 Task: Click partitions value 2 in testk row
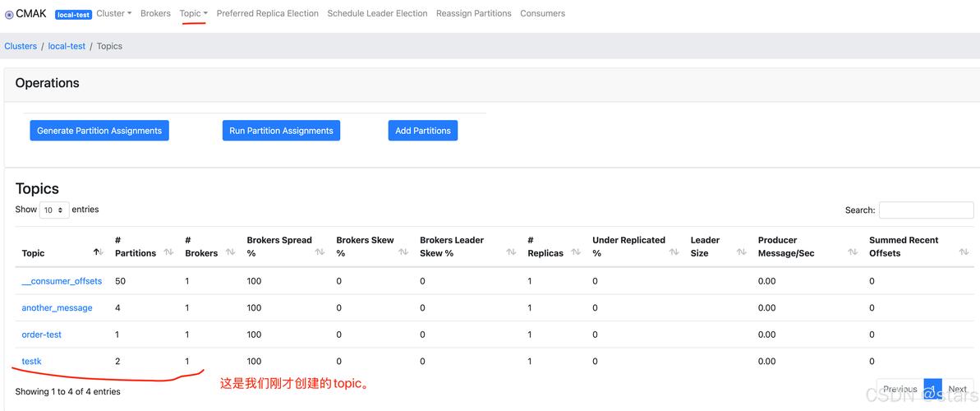(117, 361)
